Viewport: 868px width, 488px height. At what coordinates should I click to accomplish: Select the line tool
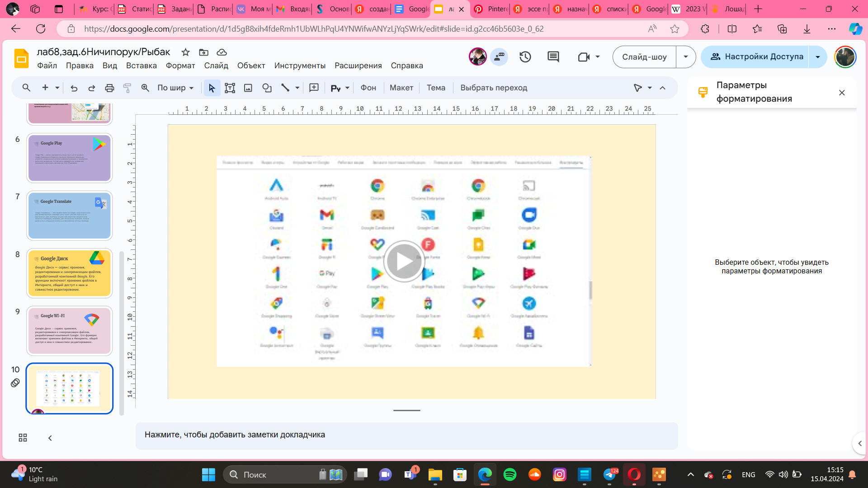pos(285,88)
